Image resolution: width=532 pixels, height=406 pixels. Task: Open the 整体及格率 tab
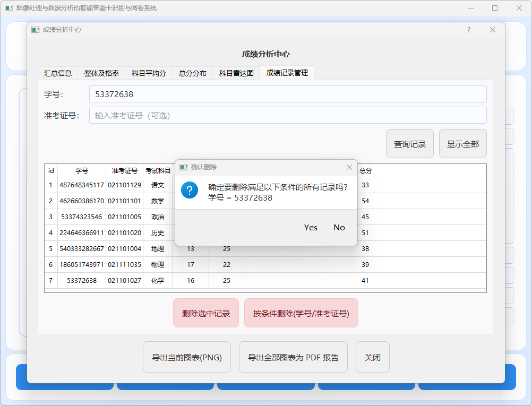click(x=101, y=73)
